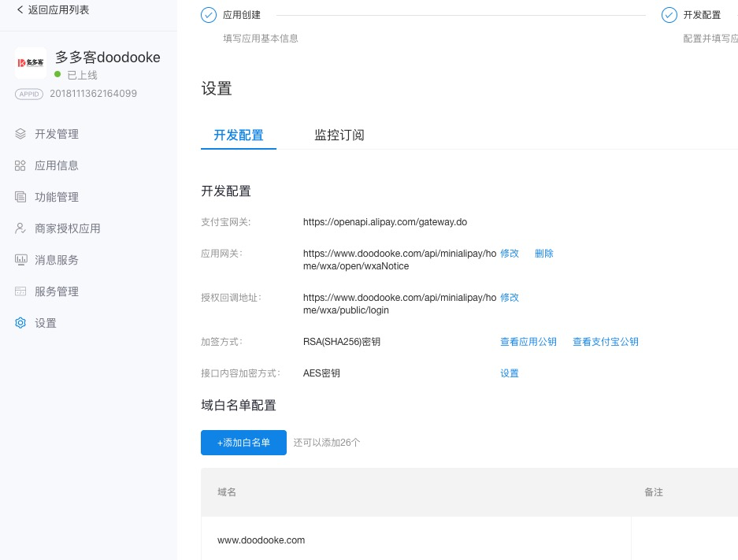Screen dimensions: 738x560
Task: Select APPID number 2018111362164099
Action: coord(93,93)
